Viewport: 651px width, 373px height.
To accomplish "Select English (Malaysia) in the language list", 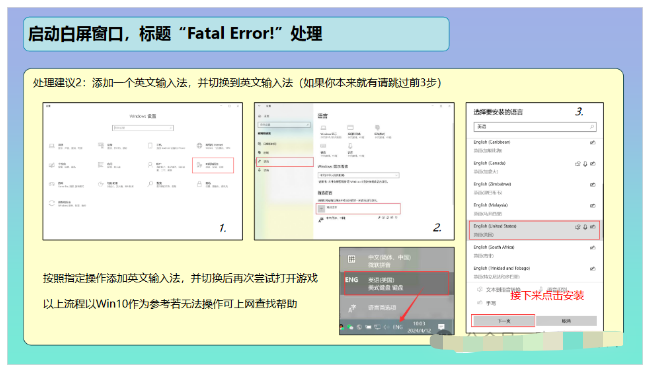I will pos(535,209).
